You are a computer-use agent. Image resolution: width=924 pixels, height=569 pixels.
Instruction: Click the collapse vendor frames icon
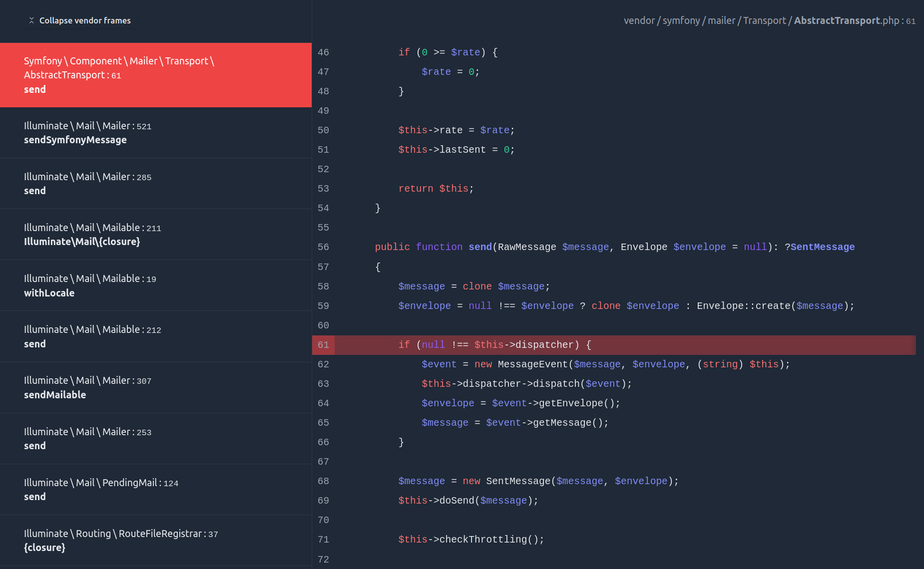[31, 20]
